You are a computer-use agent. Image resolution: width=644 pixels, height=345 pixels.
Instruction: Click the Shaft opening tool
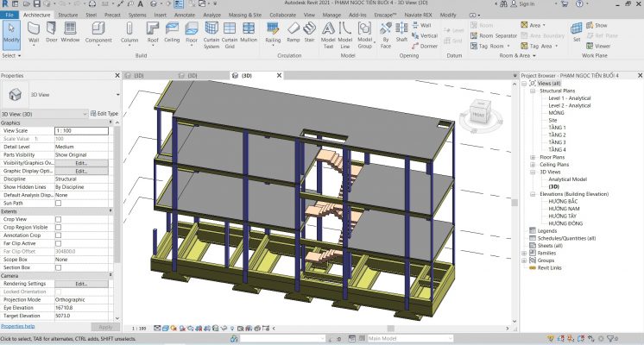pos(401,34)
